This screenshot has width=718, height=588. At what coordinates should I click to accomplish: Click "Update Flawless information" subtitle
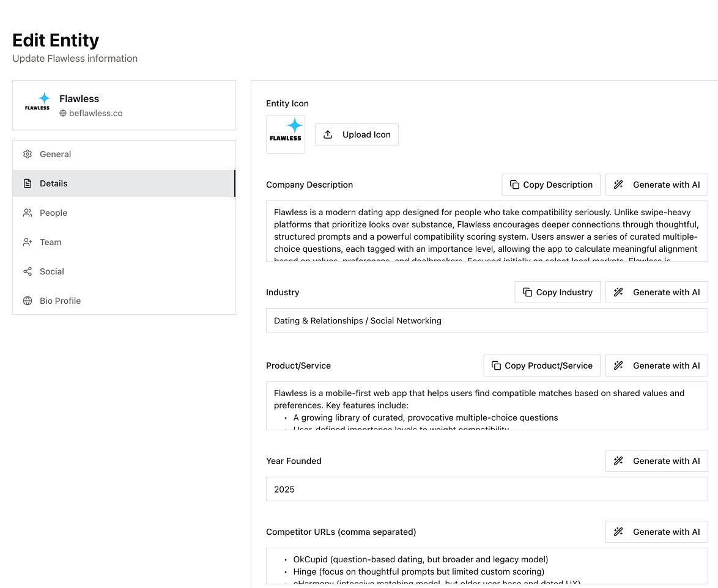(75, 59)
